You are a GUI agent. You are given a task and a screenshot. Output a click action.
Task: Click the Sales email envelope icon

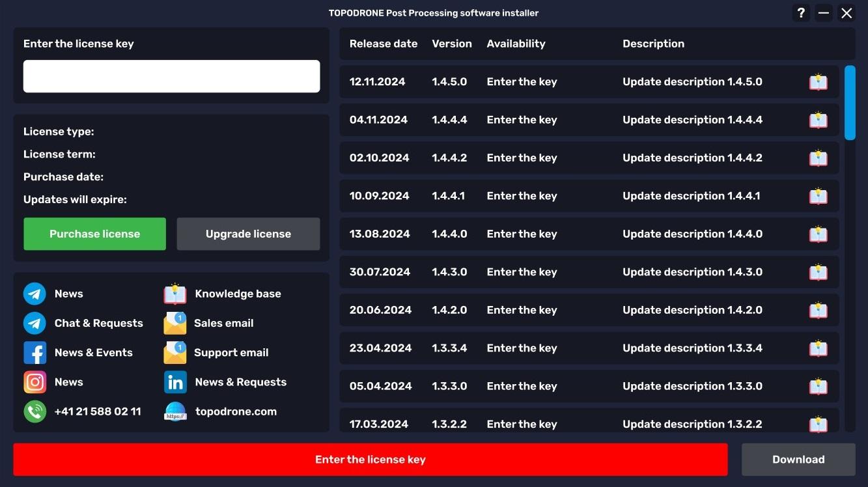[175, 323]
